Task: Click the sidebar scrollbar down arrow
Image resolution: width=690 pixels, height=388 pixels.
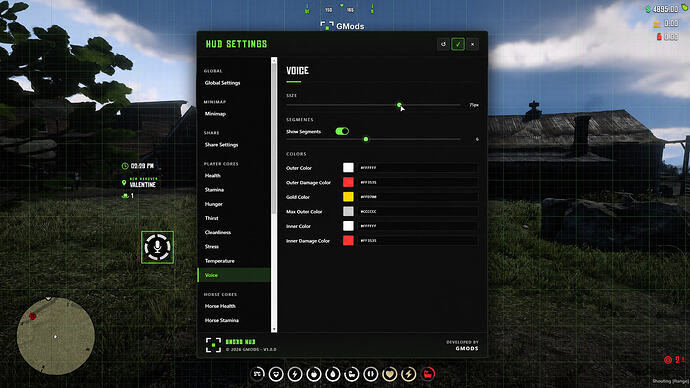Action: coord(274,329)
